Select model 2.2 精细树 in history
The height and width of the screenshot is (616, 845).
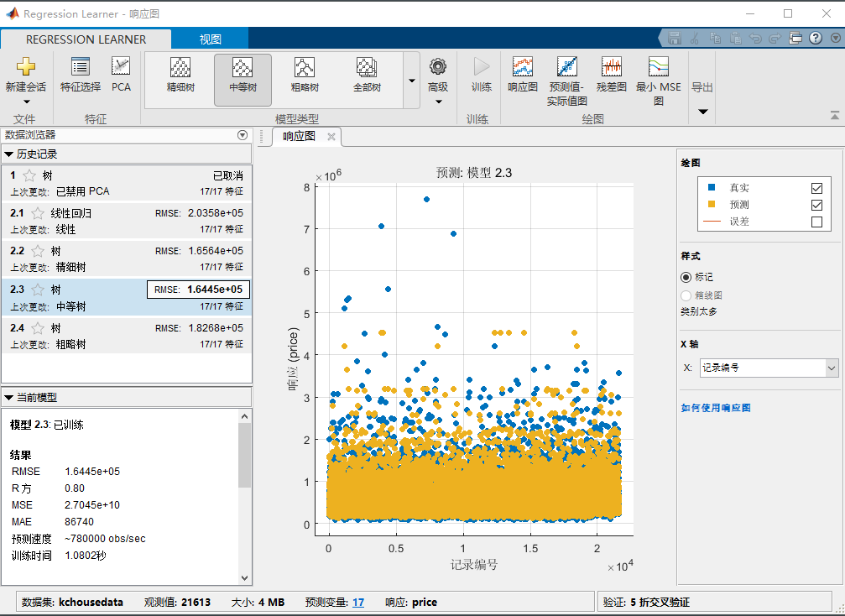[126, 258]
